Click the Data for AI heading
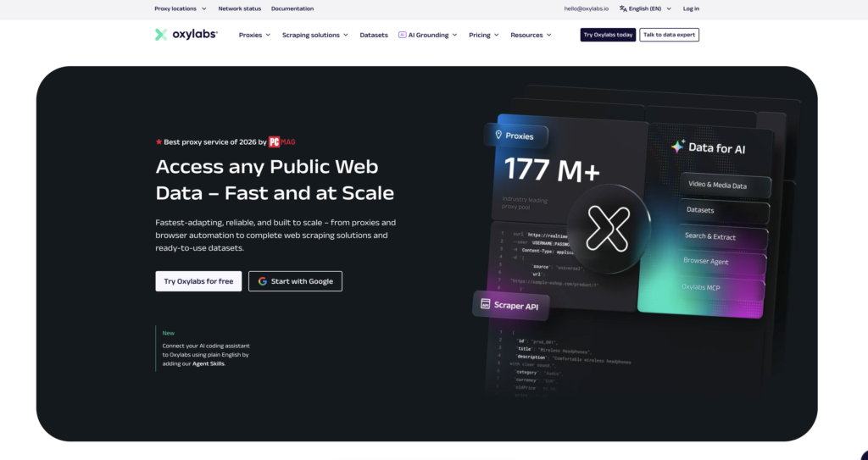The width and height of the screenshot is (868, 460). [717, 148]
